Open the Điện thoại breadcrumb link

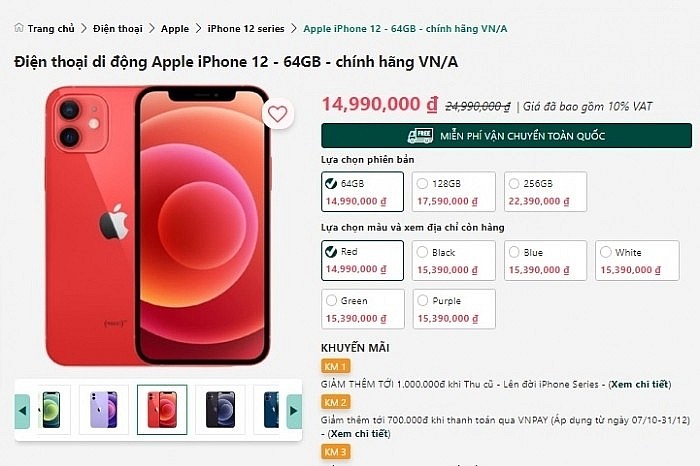(x=118, y=29)
